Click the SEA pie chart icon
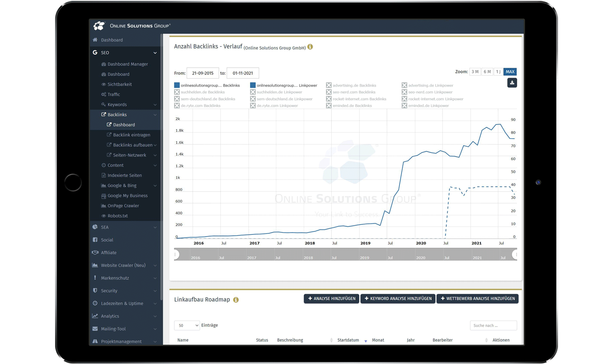The height and width of the screenshot is (364, 614). (x=95, y=227)
